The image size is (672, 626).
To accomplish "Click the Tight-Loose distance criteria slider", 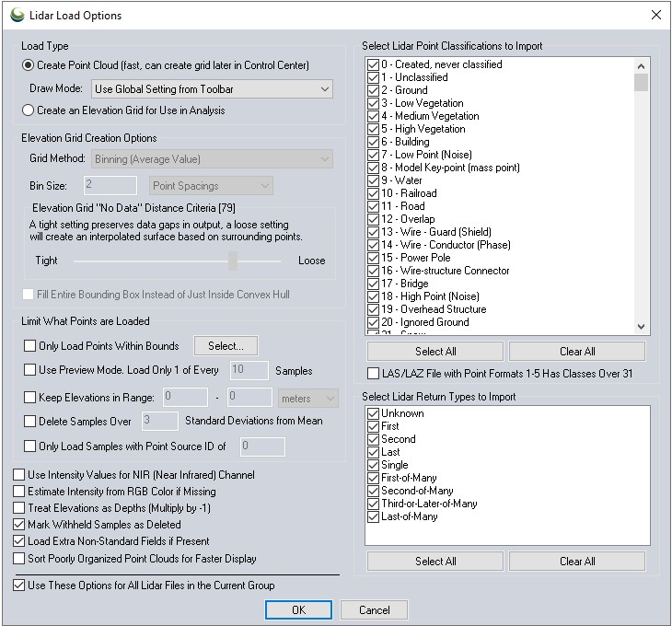I will point(233,261).
